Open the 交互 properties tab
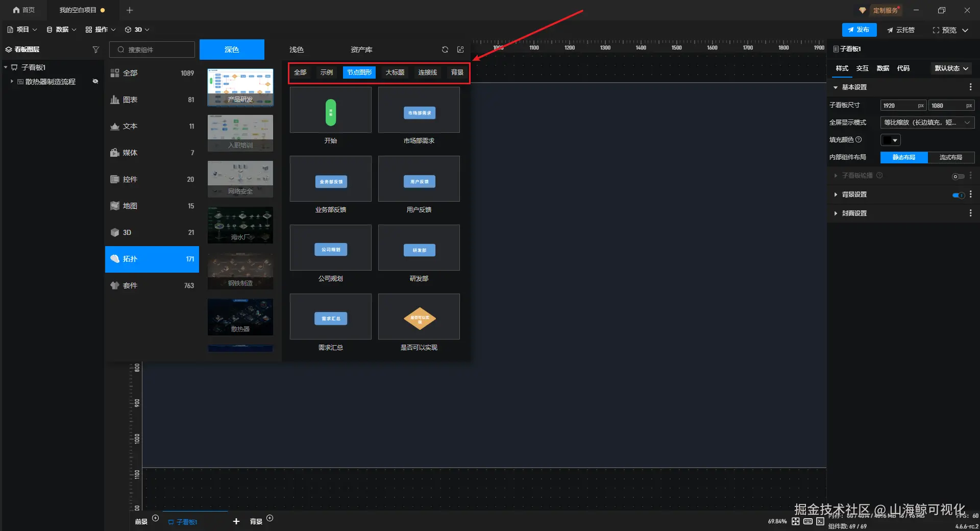Viewport: 980px width, 531px height. 863,68
